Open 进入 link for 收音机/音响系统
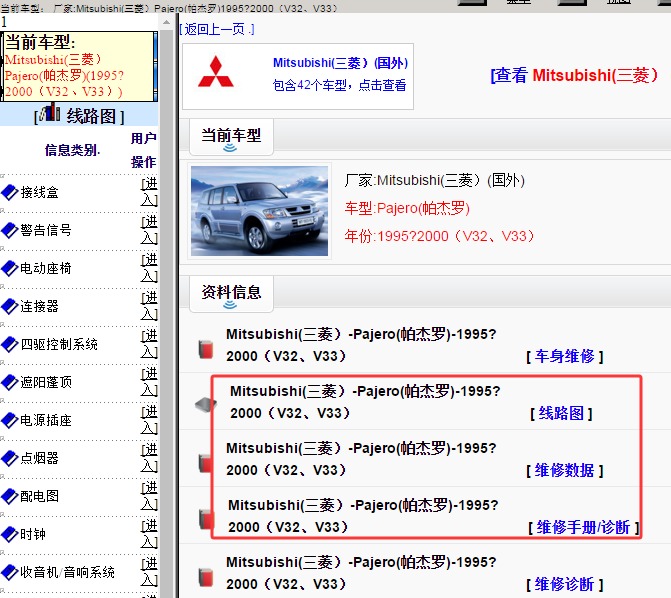671x598 pixels. [149, 571]
